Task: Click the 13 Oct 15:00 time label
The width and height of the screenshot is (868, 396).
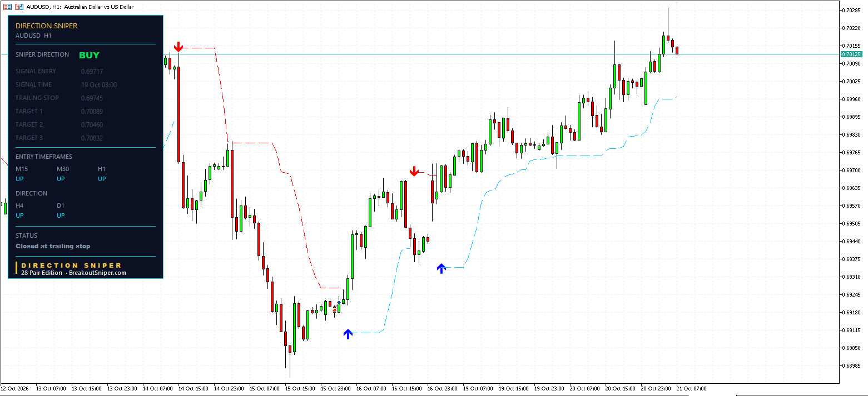Action: [86, 389]
